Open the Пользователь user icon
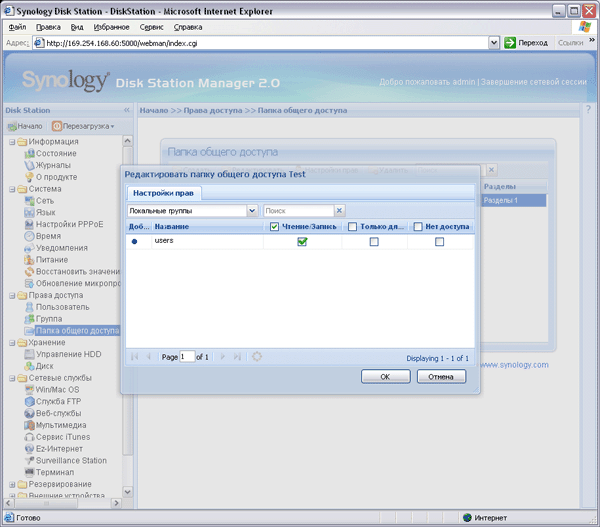 [29, 307]
